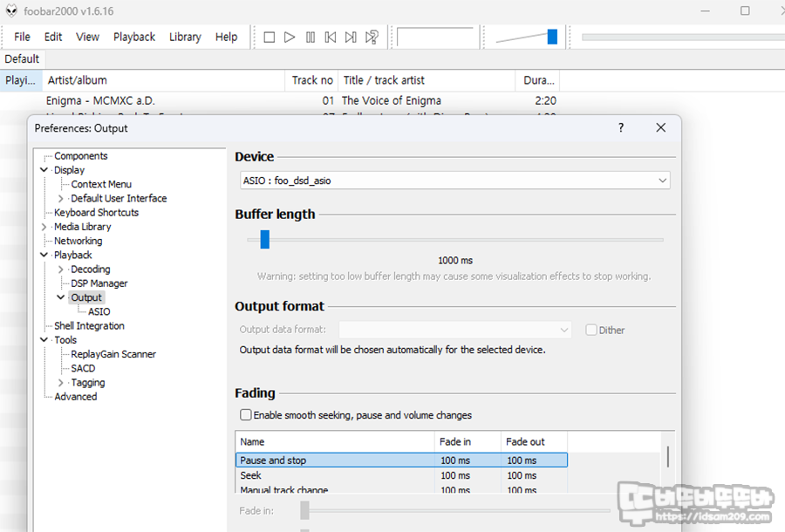Select Keyboard Shortcuts preferences page

[96, 213]
